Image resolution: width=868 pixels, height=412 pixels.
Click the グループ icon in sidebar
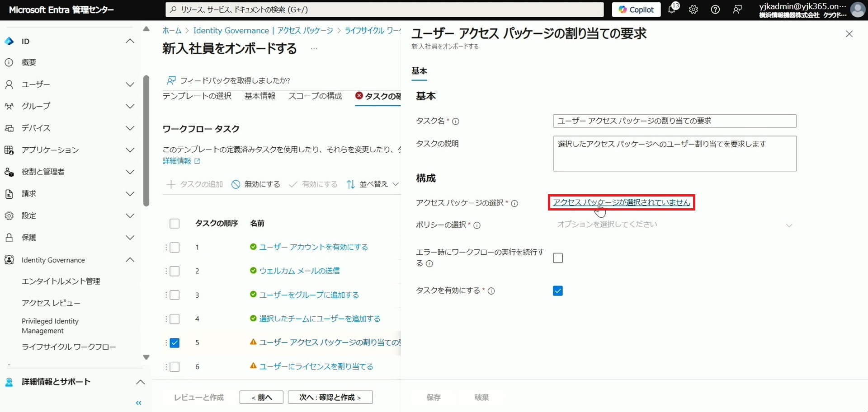(x=9, y=106)
